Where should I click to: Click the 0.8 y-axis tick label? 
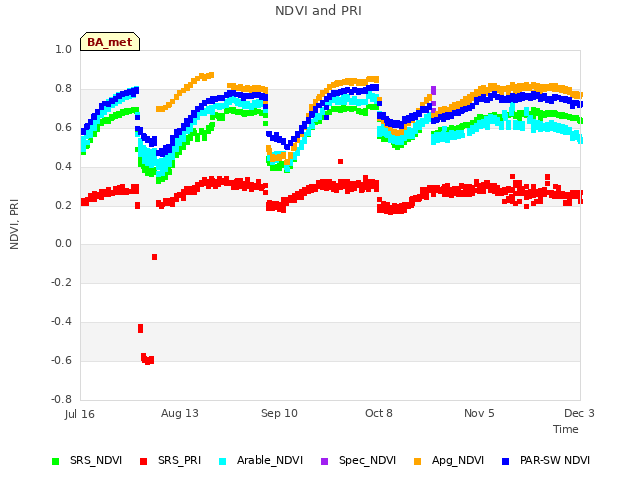(x=63, y=89)
